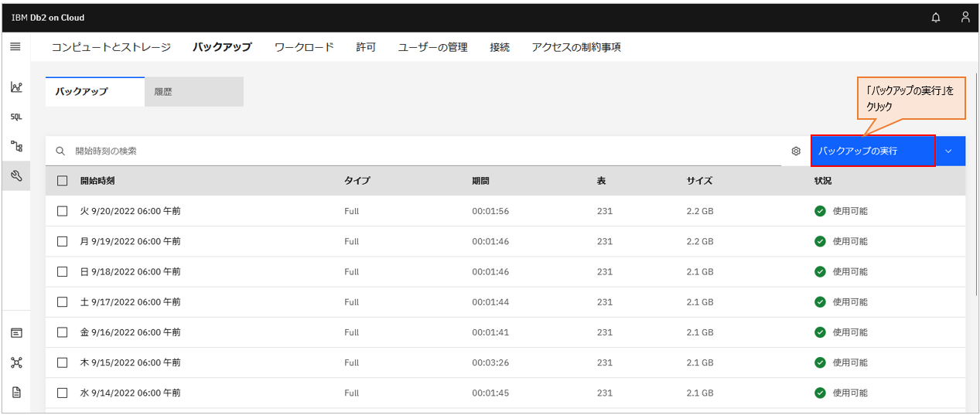Sort by 開始時刻 column header
Image resolution: width=980 pixels, height=415 pixels.
coord(97,181)
